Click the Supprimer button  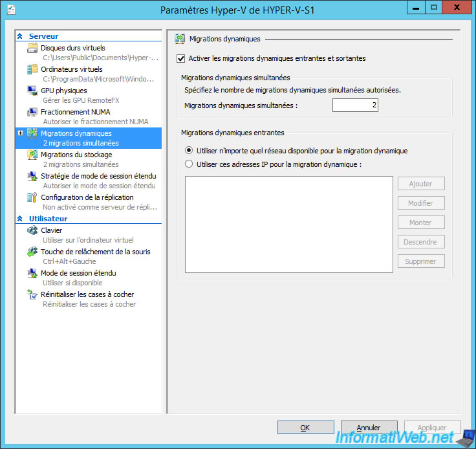tap(421, 261)
